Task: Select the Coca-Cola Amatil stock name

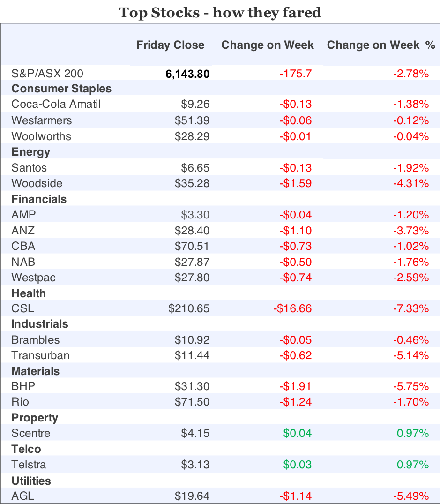Action: (56, 104)
